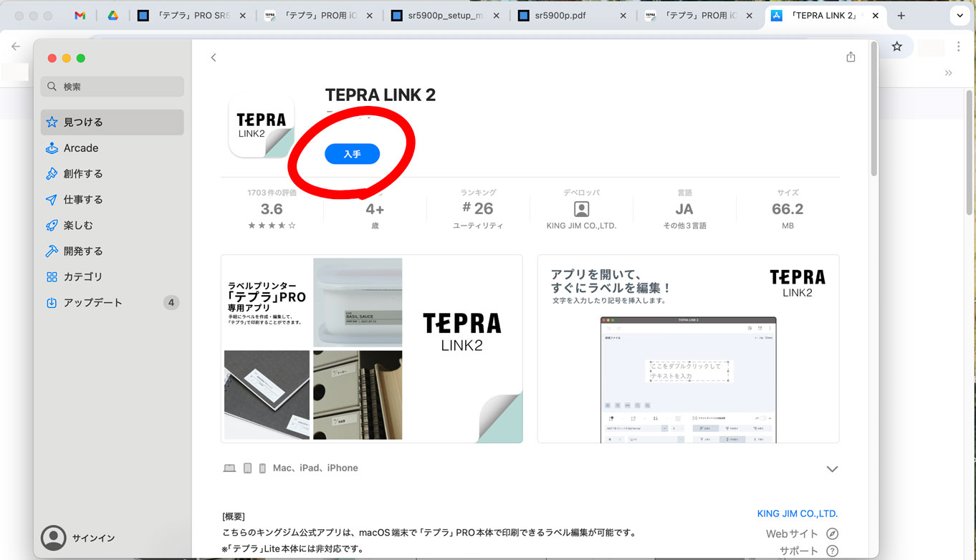Viewport: 976px width, 560px height.
Task: Click the TEPRA LINK2 app icon
Action: 261,125
